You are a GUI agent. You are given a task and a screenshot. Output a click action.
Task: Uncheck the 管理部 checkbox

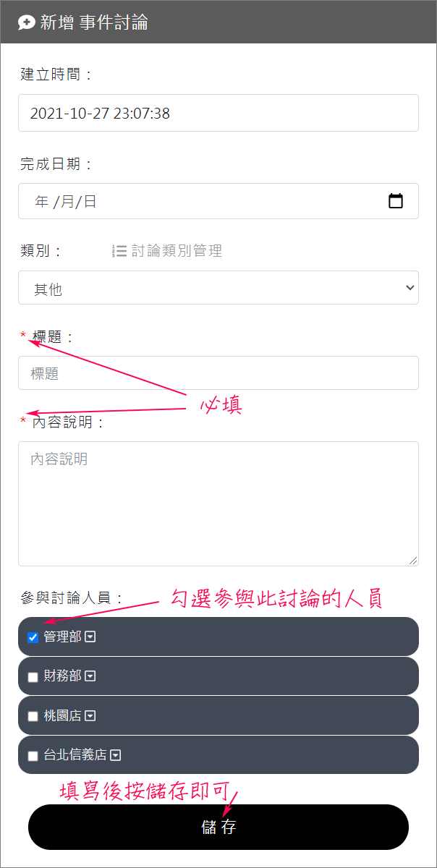33,637
